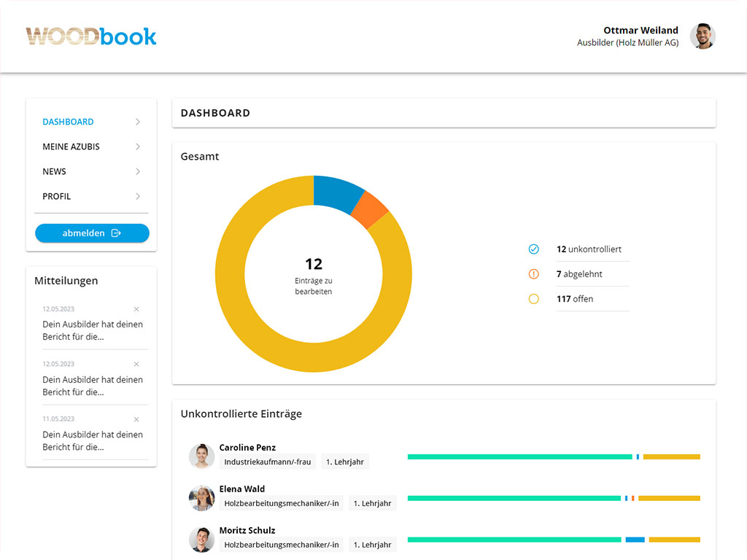Viewport: 747px width, 560px height.
Task: Dismiss the first 12.05.2023 notification
Action: (136, 309)
